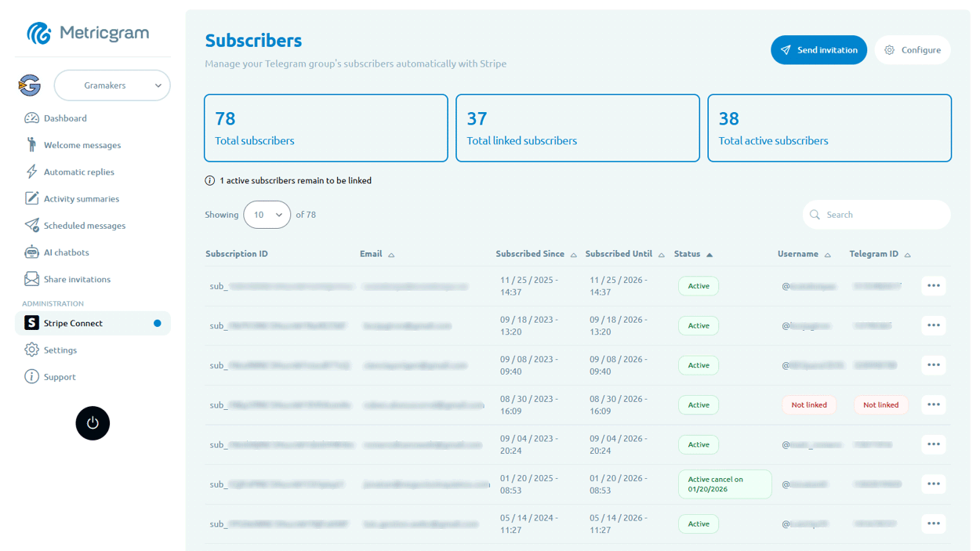Viewport: 980px width, 551px height.
Task: Click the 09/08/2023 - 09:40 subscribed since cell
Action: 529,365
